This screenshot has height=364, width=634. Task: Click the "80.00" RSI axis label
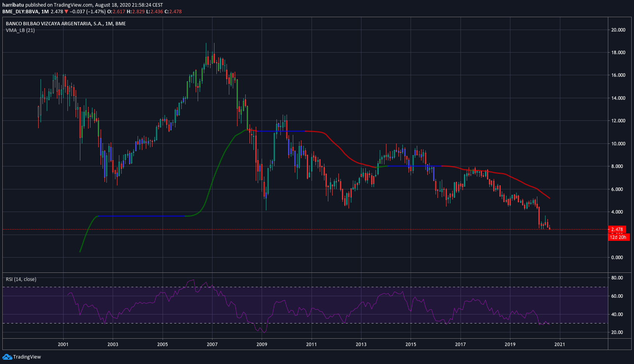point(617,278)
